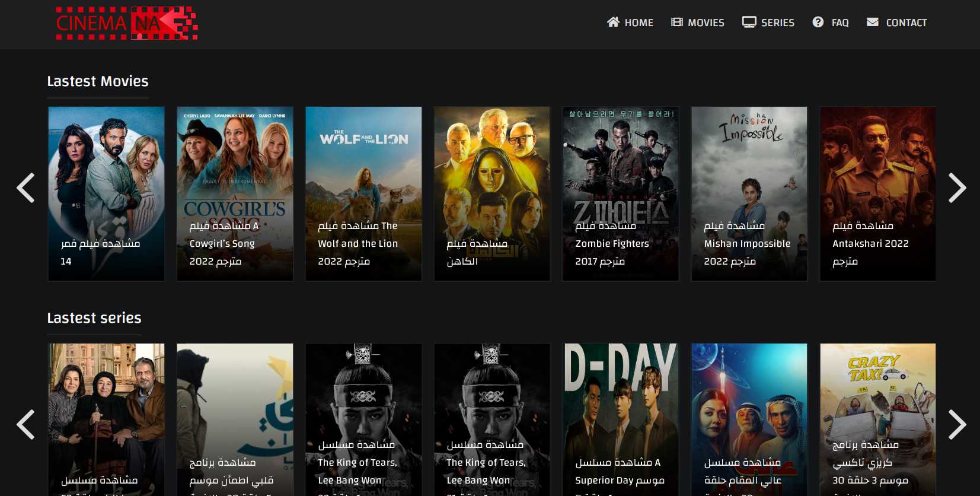Viewport: 980px width, 496px height.
Task: Click the 'Antakshari 2022' title text
Action: 870,243
